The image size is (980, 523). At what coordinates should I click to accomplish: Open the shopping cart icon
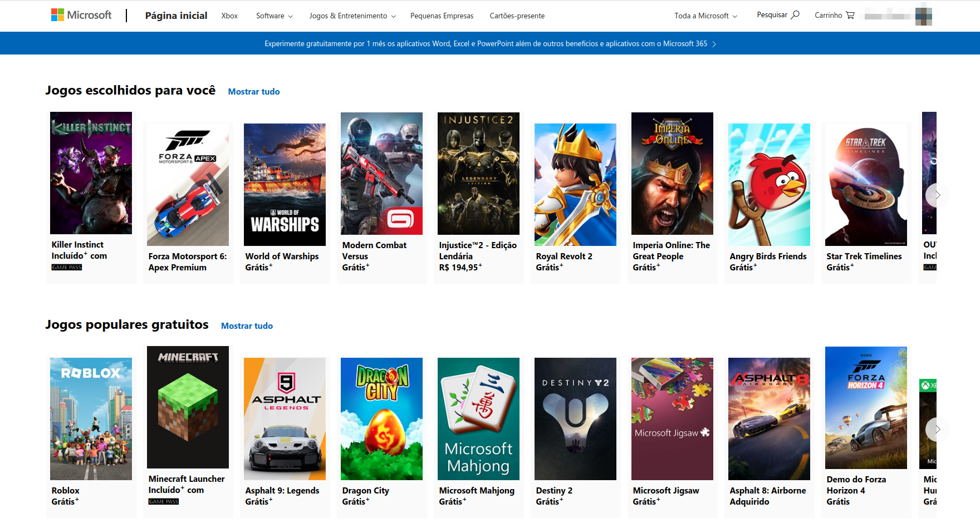pos(850,15)
